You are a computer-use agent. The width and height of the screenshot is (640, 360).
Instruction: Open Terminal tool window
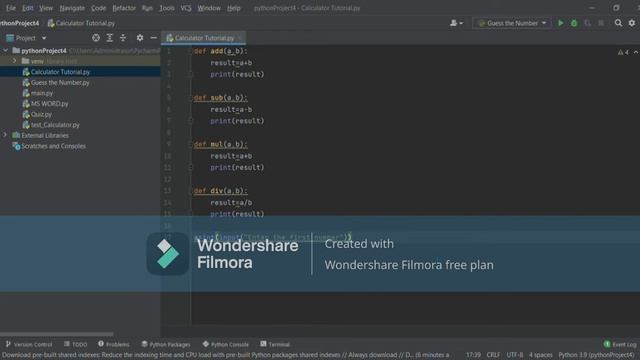(275, 344)
